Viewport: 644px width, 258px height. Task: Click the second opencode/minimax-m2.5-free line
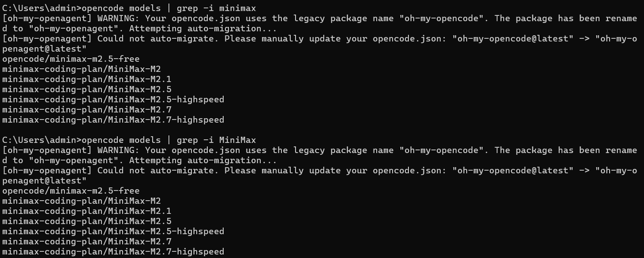click(71, 191)
